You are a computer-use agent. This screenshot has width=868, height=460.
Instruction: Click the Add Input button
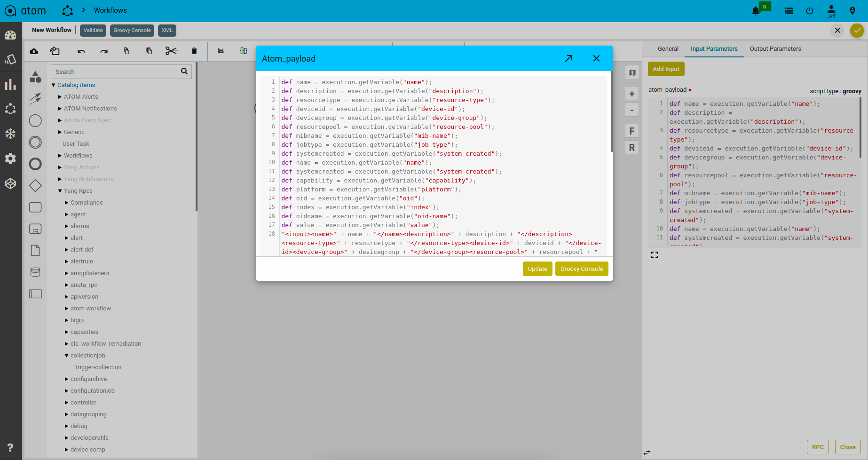click(x=666, y=69)
